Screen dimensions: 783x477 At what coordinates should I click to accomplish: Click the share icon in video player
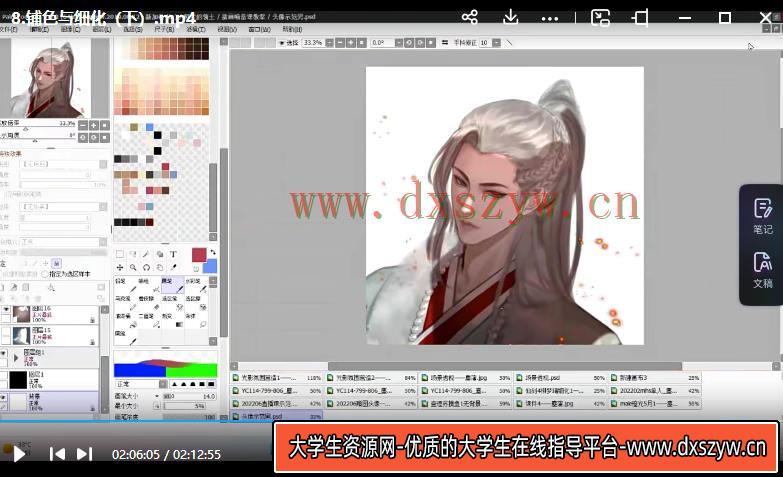point(469,17)
